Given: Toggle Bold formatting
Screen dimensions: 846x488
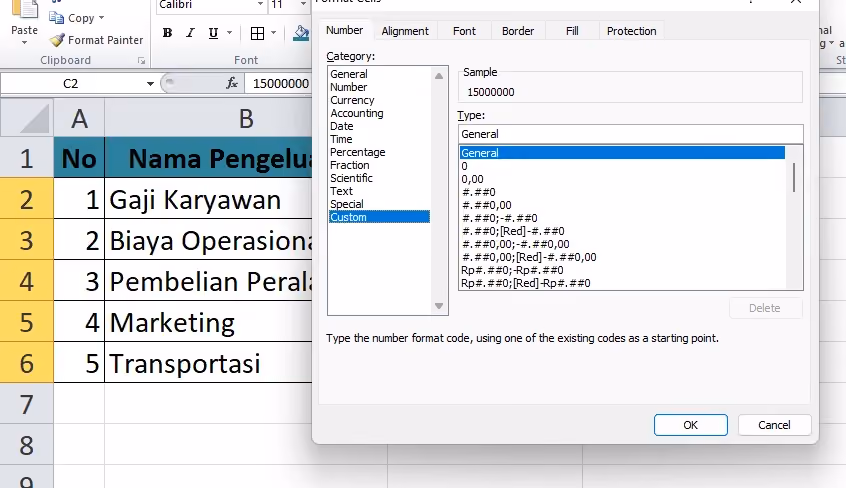Looking at the screenshot, I should (167, 33).
